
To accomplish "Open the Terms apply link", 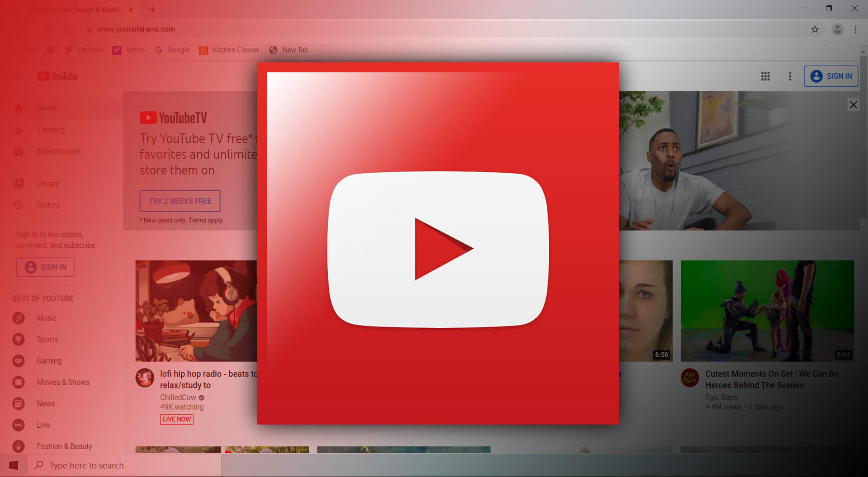I will pyautogui.click(x=206, y=220).
